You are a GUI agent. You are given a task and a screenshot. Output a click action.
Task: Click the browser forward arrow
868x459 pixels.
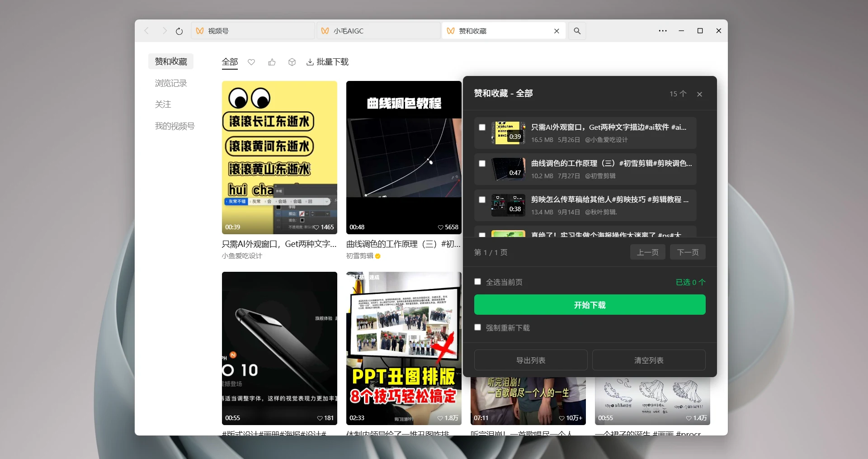pyautogui.click(x=164, y=31)
